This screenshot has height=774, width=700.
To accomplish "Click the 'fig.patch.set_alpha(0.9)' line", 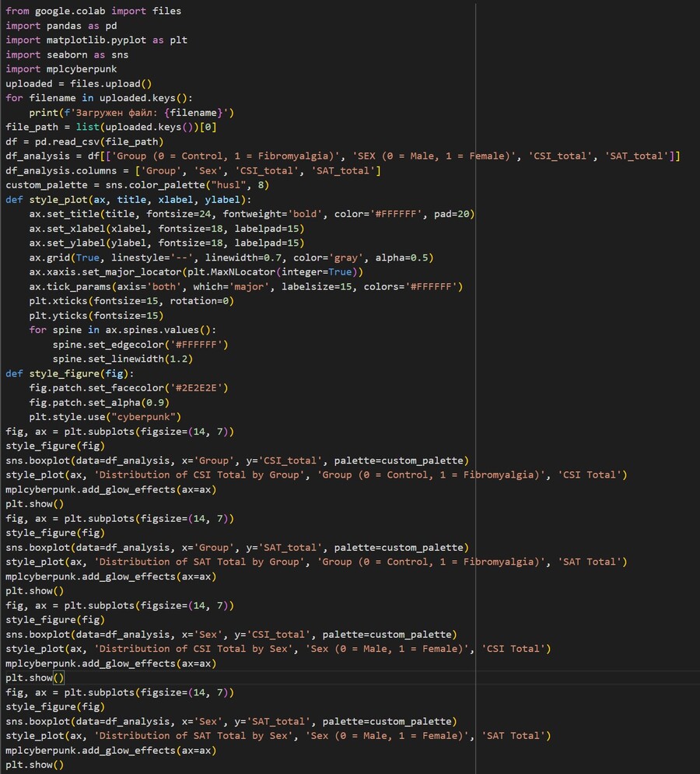I will coord(100,402).
